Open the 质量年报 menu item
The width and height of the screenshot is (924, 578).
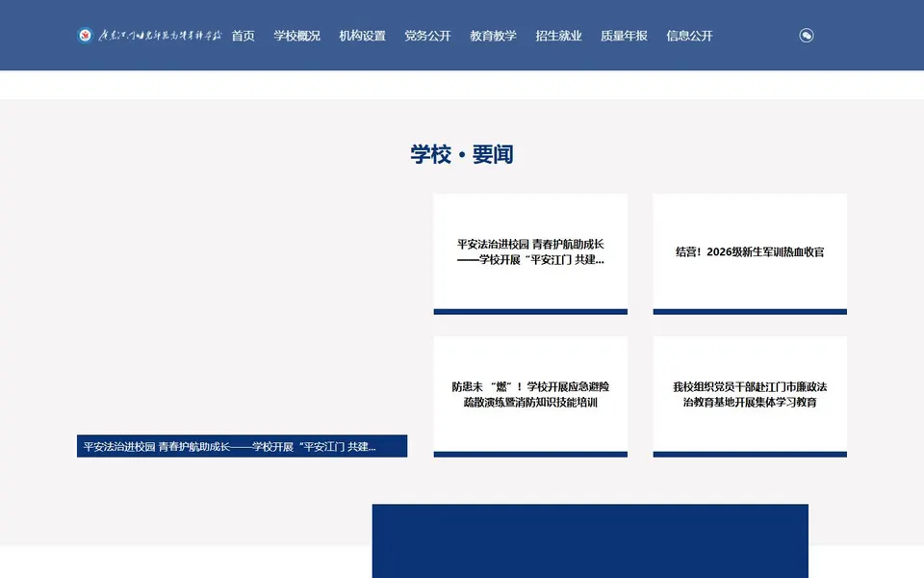point(624,36)
